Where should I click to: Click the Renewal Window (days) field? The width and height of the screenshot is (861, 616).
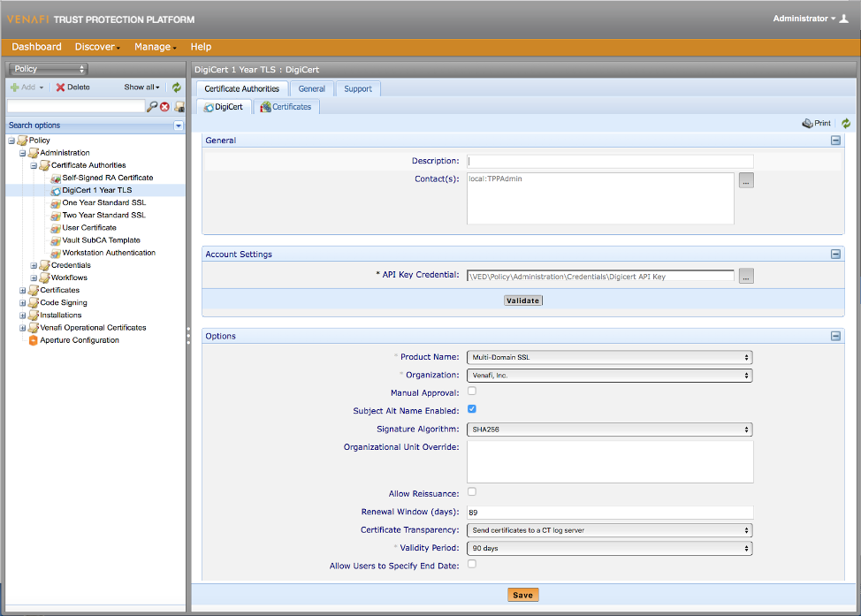pos(610,513)
